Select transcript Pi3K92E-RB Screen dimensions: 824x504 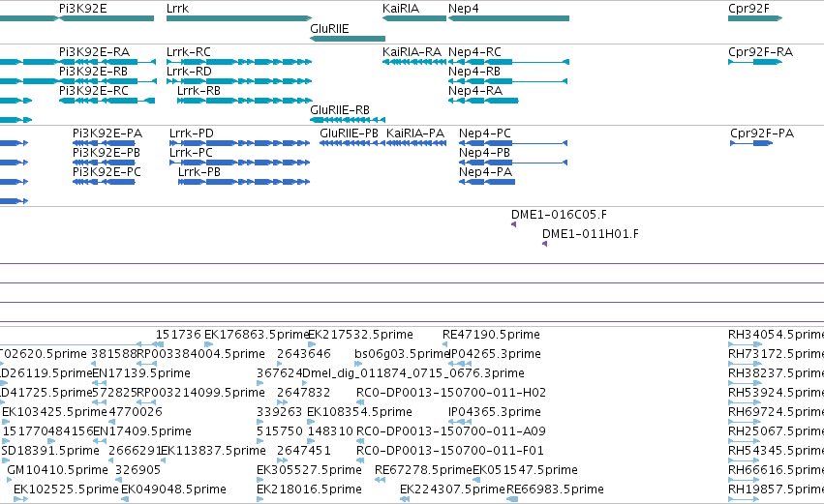107,81
